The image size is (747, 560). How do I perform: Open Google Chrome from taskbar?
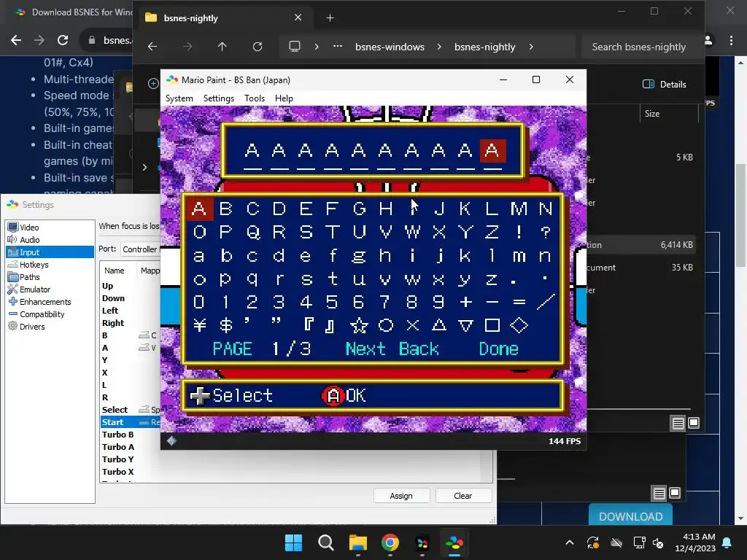390,542
